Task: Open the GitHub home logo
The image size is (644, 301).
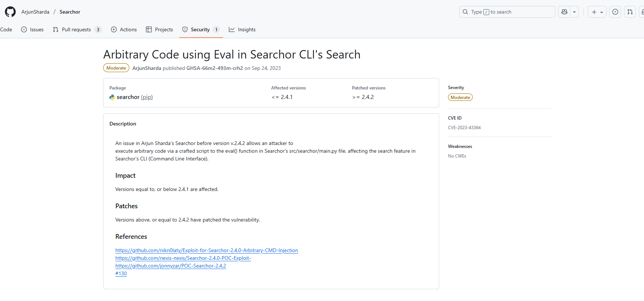Action: click(10, 12)
